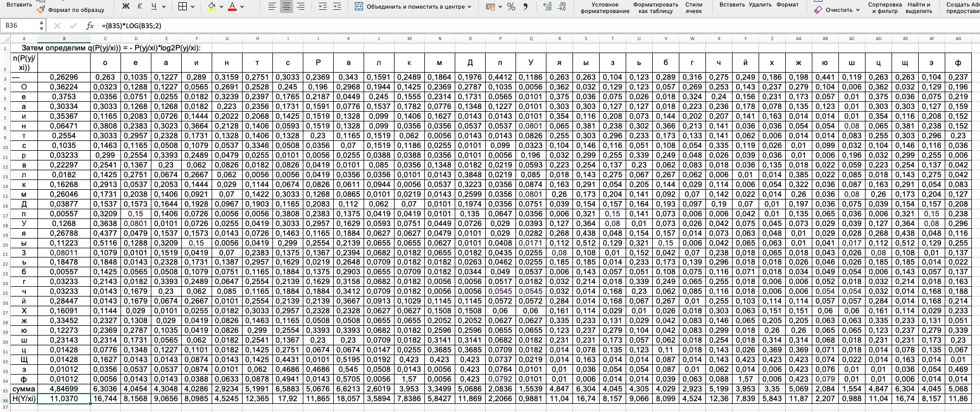Select column AG header
The image size is (980, 412).
click(958, 38)
